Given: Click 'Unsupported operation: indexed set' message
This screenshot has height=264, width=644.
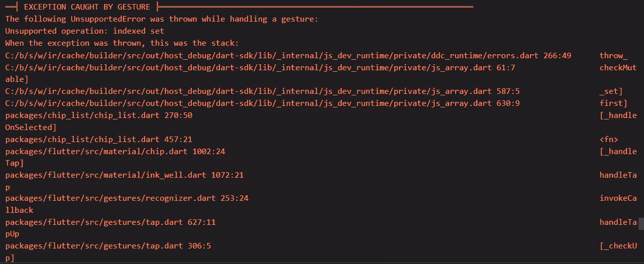Looking at the screenshot, I should tap(85, 31).
